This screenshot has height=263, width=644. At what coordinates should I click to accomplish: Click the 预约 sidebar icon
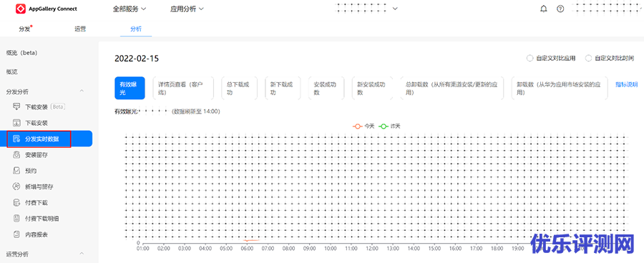click(x=16, y=170)
